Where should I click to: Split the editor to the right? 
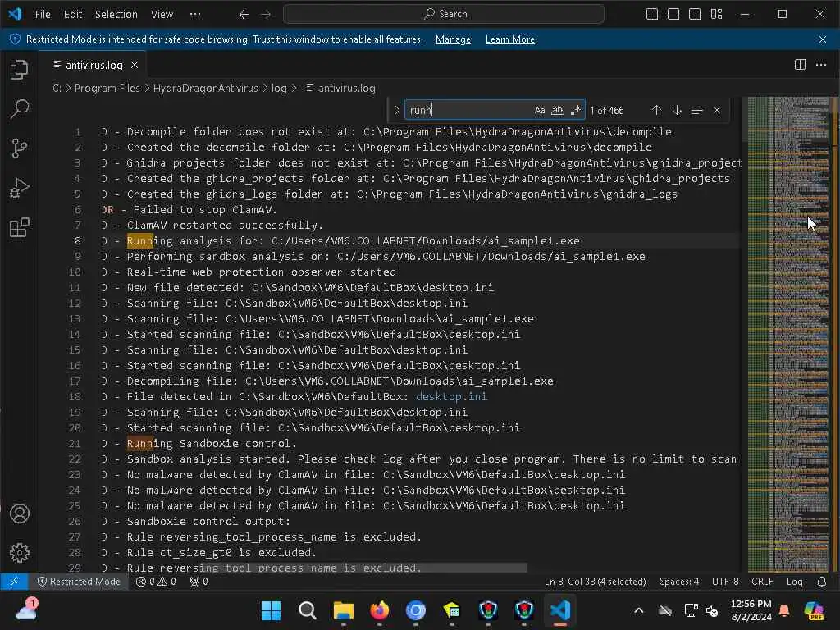click(x=800, y=65)
